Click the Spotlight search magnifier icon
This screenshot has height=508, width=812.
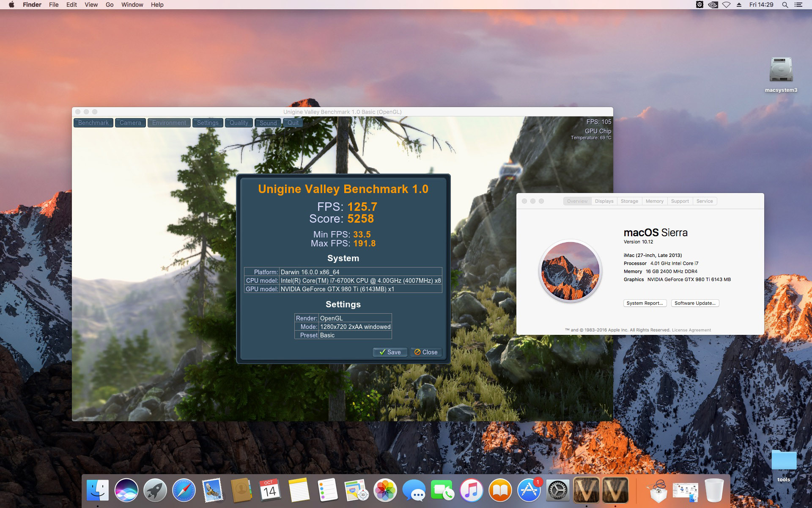(785, 5)
